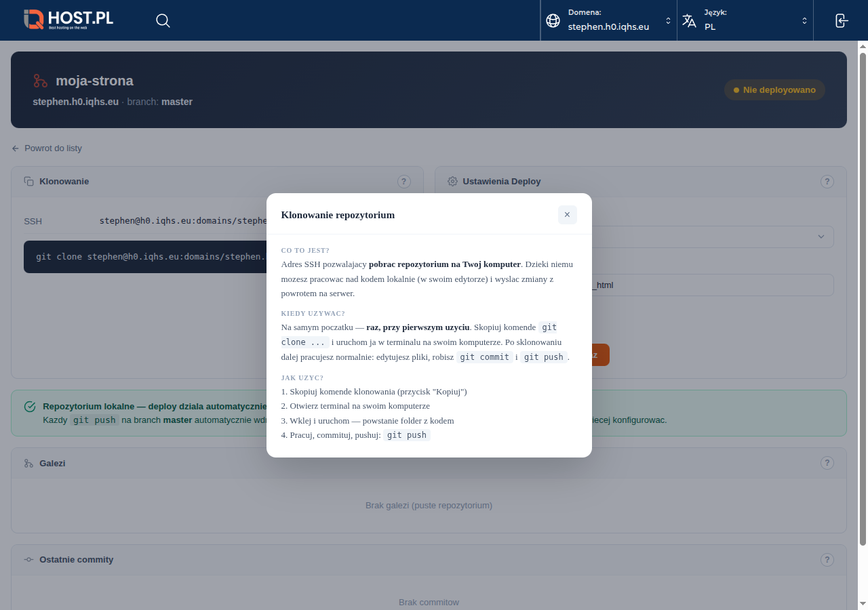Open help for Klonowanie panel
This screenshot has width=868, height=610.
point(403,182)
